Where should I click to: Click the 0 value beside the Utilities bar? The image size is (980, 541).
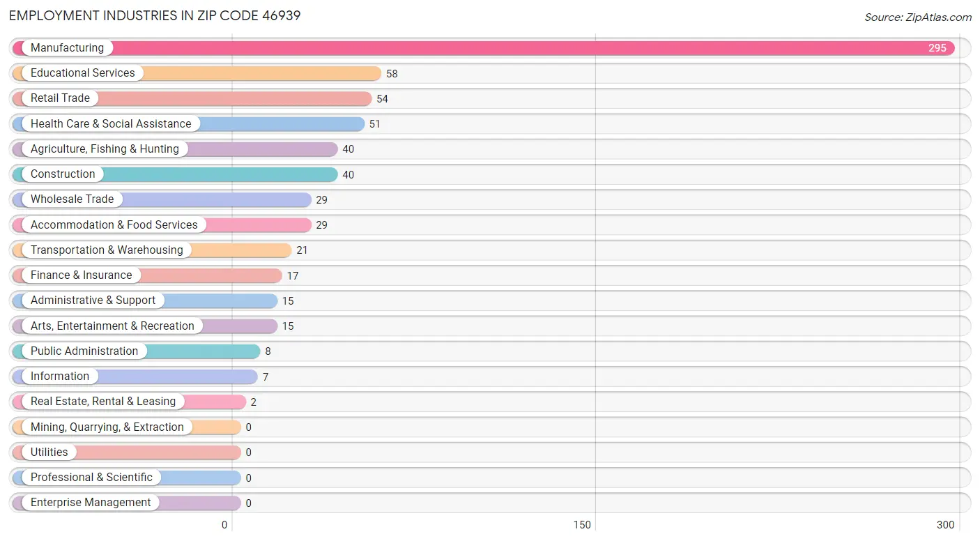pyautogui.click(x=248, y=452)
